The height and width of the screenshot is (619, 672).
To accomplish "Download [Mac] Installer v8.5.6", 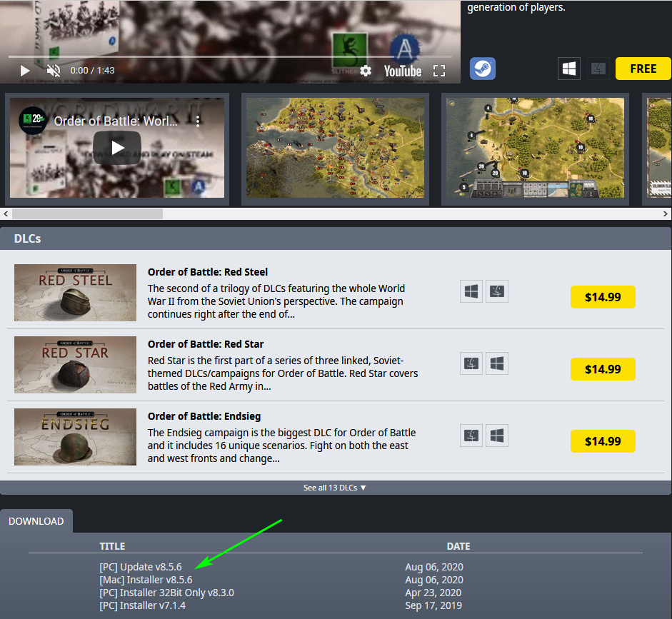I will (146, 580).
